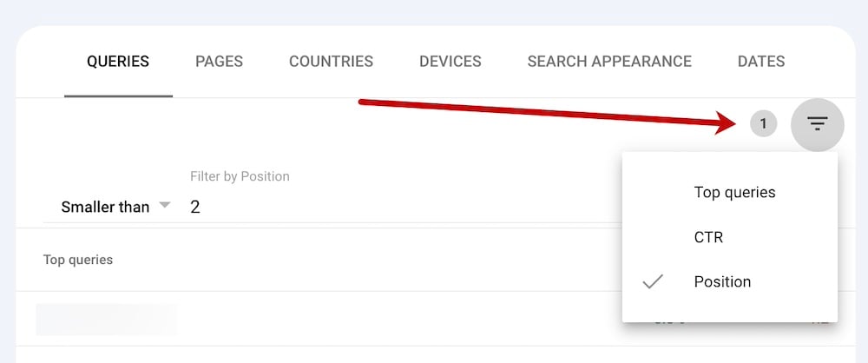View the DATES tab
Image resolution: width=868 pixels, height=363 pixels.
[x=761, y=62]
